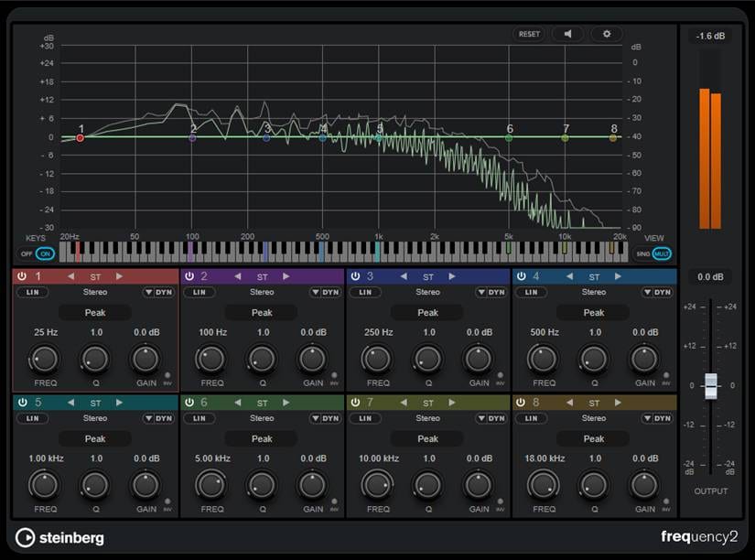This screenshot has height=560, width=755.
Task: Click band 1 FREQ knob
Action: (45, 360)
